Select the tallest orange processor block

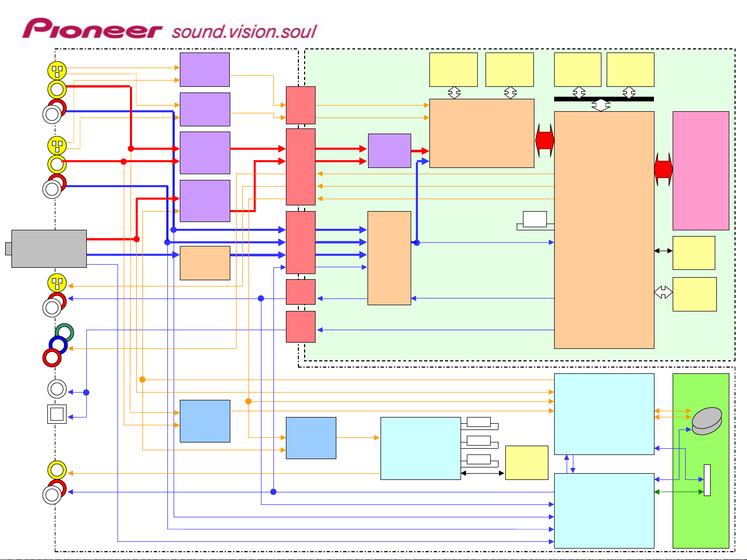[604, 230]
